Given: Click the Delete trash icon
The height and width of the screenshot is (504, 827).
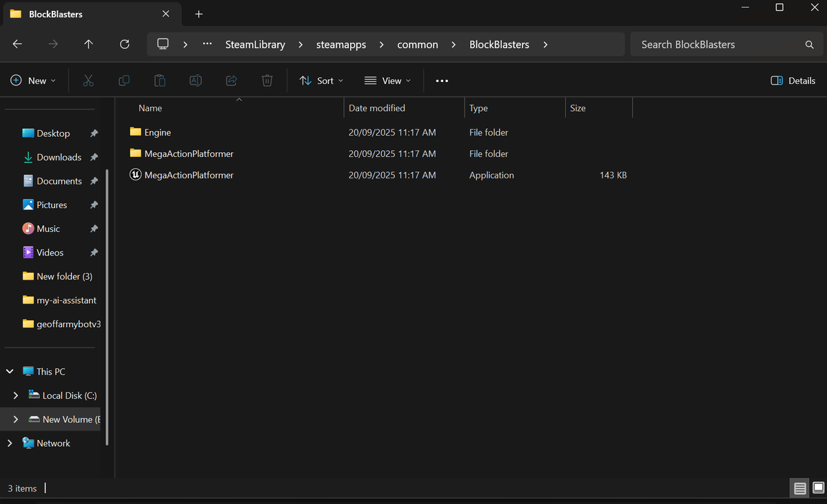Looking at the screenshot, I should (x=267, y=81).
